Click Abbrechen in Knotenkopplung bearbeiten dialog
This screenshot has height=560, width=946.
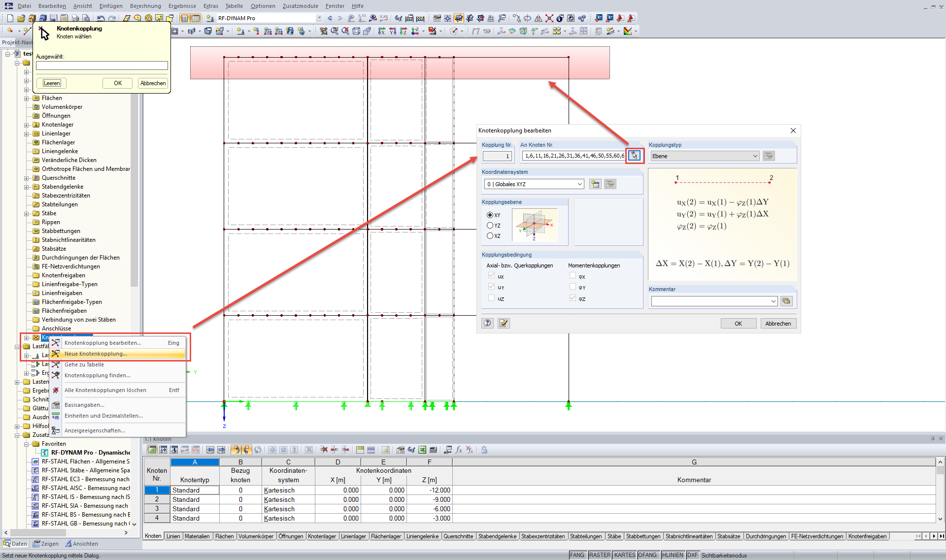(778, 324)
